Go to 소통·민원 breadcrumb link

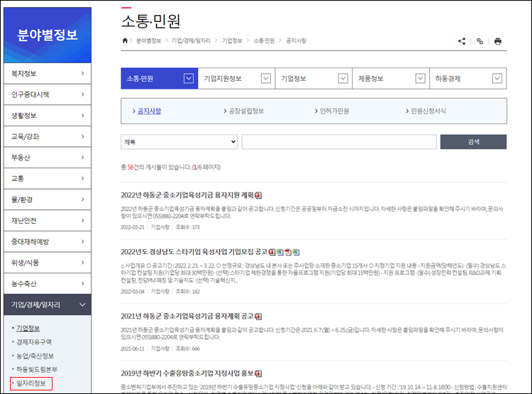tap(264, 40)
